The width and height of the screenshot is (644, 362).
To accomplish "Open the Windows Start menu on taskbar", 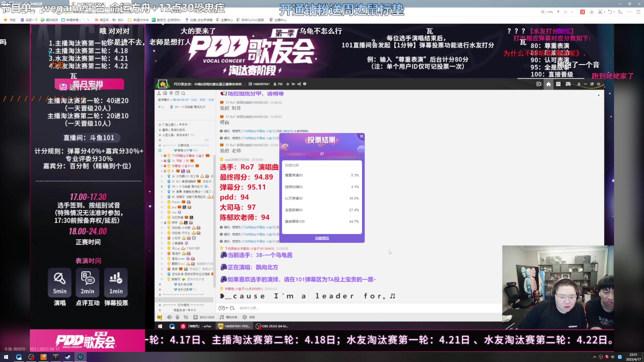I will [x=6, y=357].
